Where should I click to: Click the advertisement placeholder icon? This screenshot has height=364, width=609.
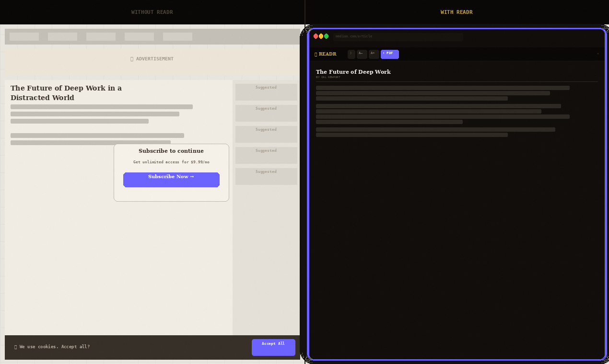[x=132, y=58]
